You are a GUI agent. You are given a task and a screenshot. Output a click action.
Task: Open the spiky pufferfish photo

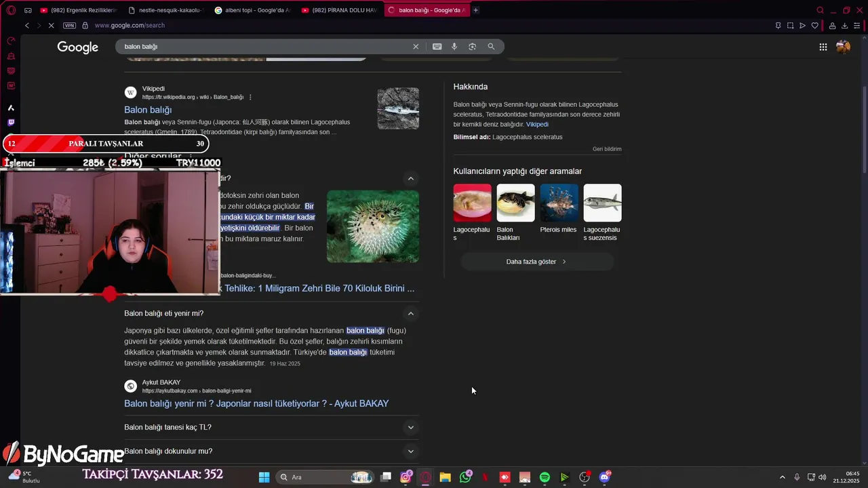coord(373,226)
